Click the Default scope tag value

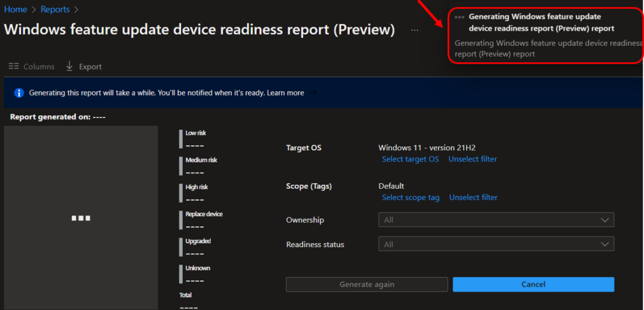coord(391,186)
